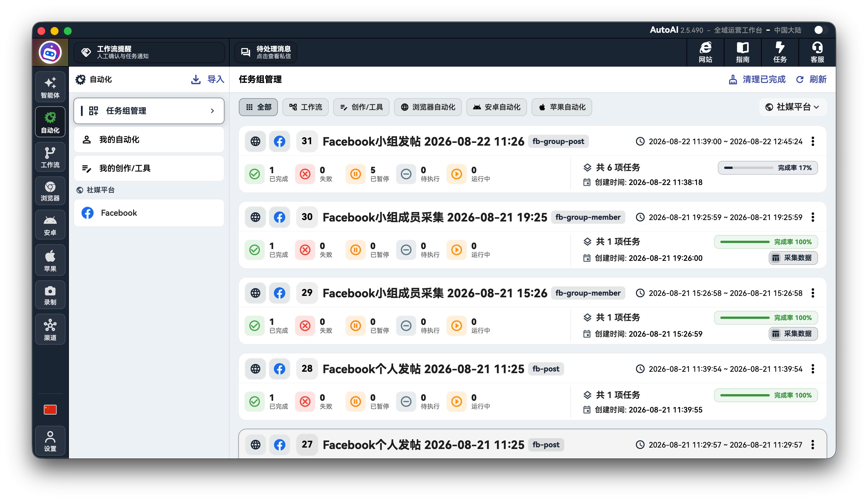Open the 浏览器 sidebar section
The width and height of the screenshot is (868, 501).
point(50,191)
